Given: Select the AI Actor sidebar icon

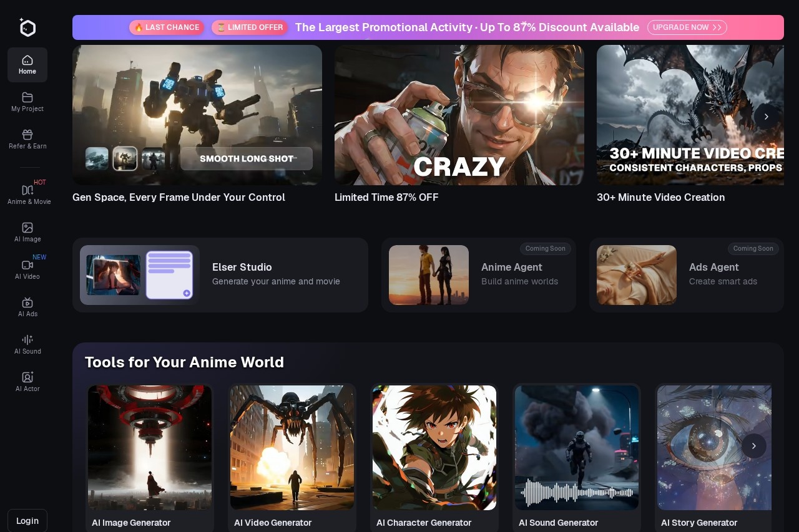Looking at the screenshot, I should pyautogui.click(x=27, y=378).
